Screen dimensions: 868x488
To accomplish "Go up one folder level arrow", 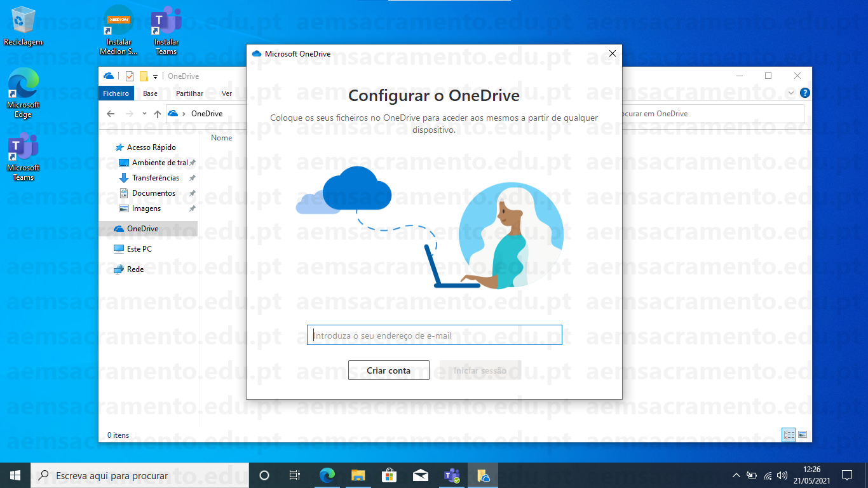I will (157, 114).
